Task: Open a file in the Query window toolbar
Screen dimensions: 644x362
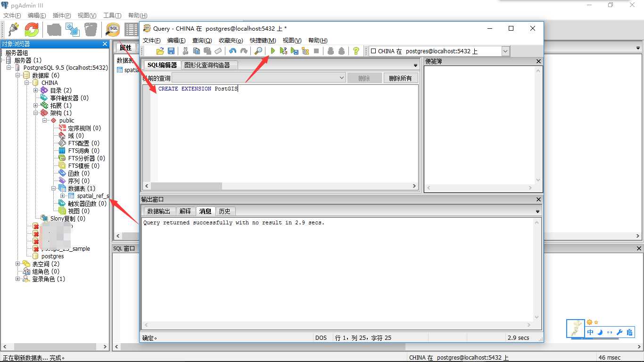Action: pyautogui.click(x=160, y=51)
